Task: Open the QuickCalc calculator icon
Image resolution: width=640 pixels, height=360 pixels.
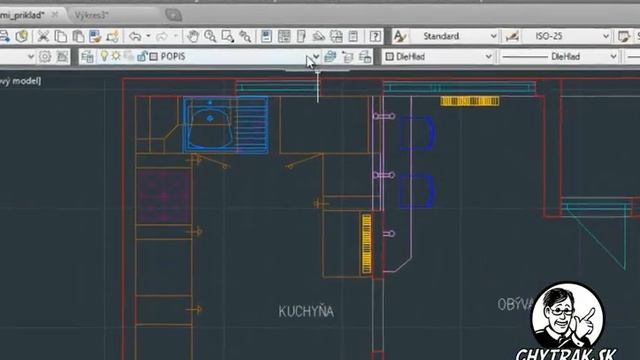Action: 353,36
